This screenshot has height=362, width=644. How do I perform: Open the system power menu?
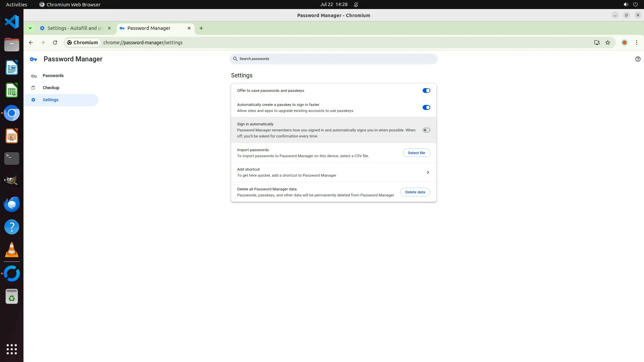(x=635, y=4)
